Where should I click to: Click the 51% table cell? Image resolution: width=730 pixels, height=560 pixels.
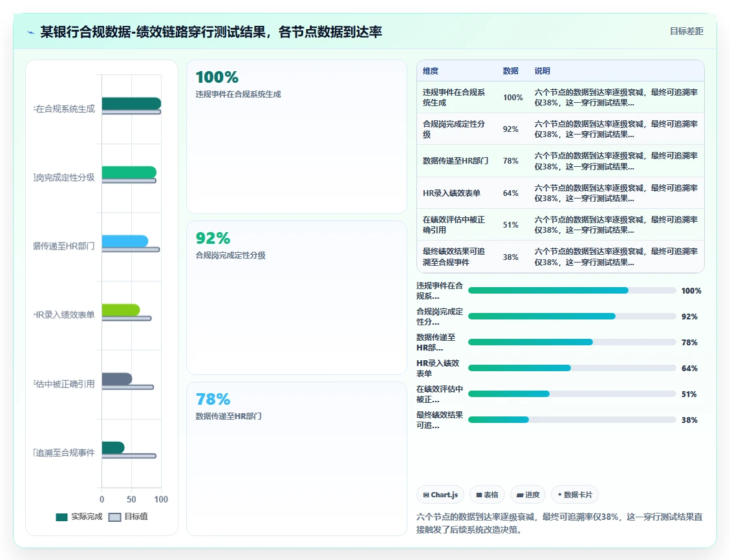(511, 224)
